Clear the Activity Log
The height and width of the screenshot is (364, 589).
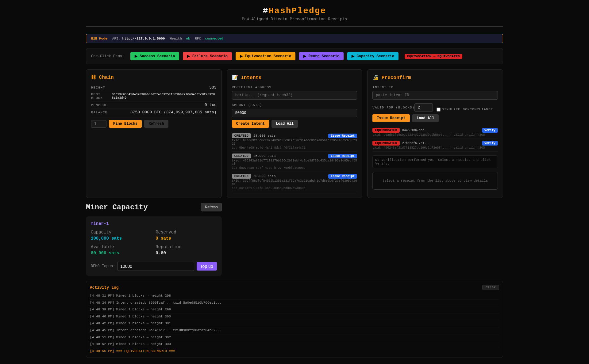point(490,287)
